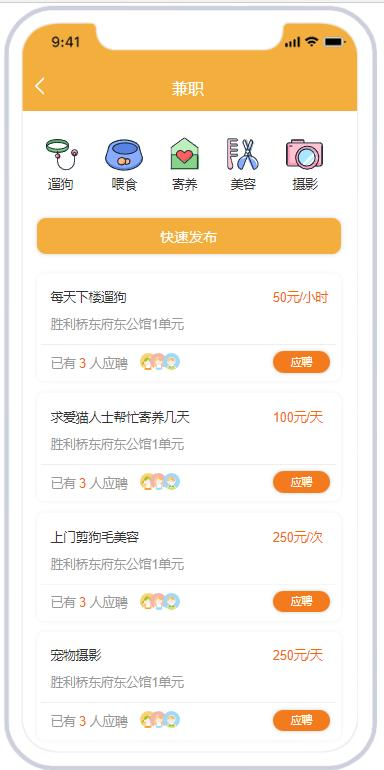View applicant avatars for 每天下楼遛狗
The height and width of the screenshot is (770, 384).
[160, 362]
